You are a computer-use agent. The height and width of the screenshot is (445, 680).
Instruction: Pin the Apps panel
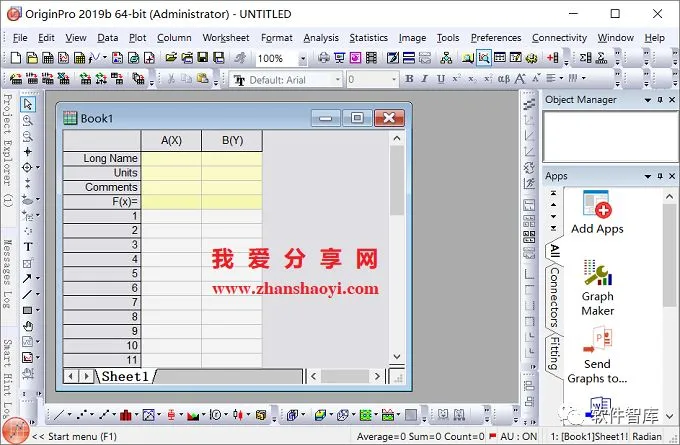pos(660,176)
